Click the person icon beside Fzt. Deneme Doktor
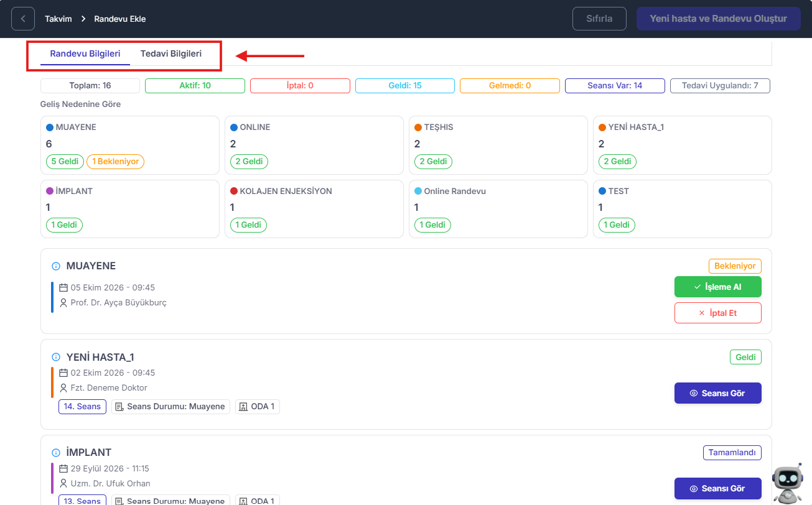The height and width of the screenshot is (505, 812). pos(63,388)
